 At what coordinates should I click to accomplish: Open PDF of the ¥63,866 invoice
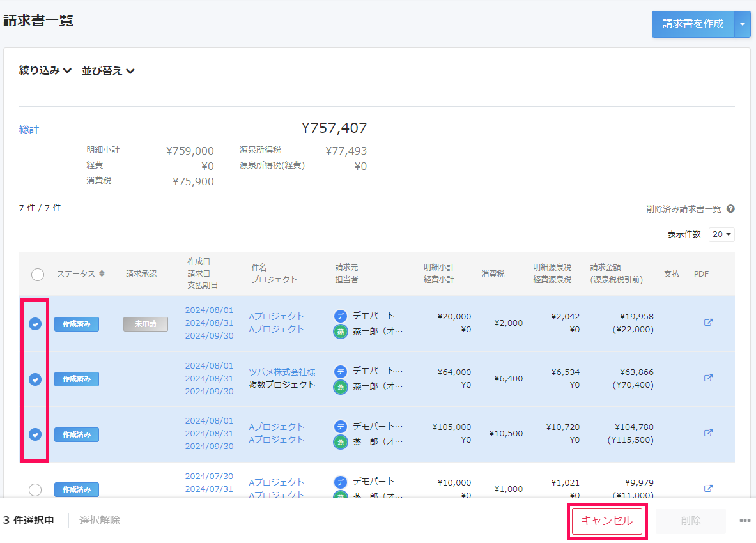(708, 378)
